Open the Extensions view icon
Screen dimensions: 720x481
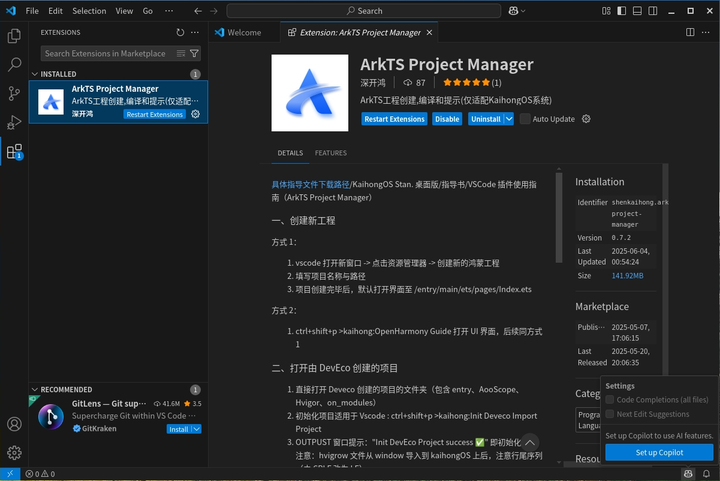point(14,151)
